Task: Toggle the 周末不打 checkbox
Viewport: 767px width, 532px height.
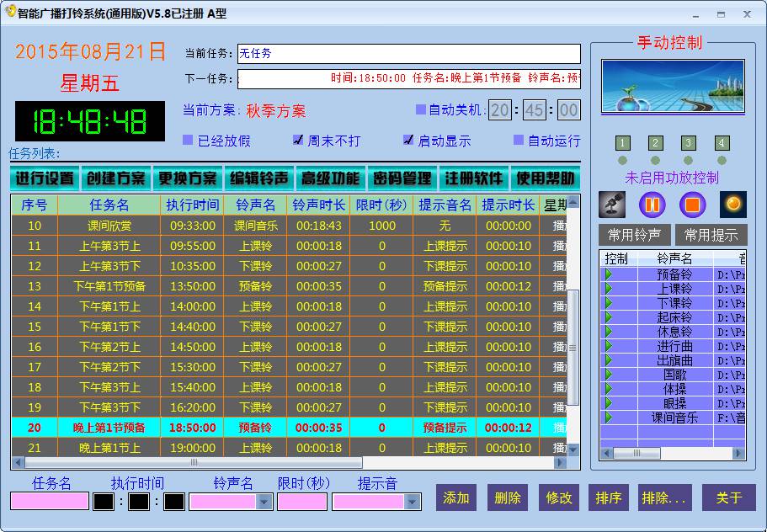Action: [x=298, y=141]
